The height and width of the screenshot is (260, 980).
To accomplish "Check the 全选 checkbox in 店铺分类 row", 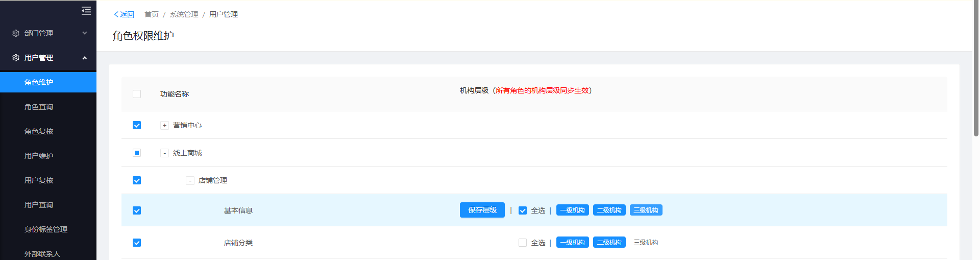I will click(523, 243).
